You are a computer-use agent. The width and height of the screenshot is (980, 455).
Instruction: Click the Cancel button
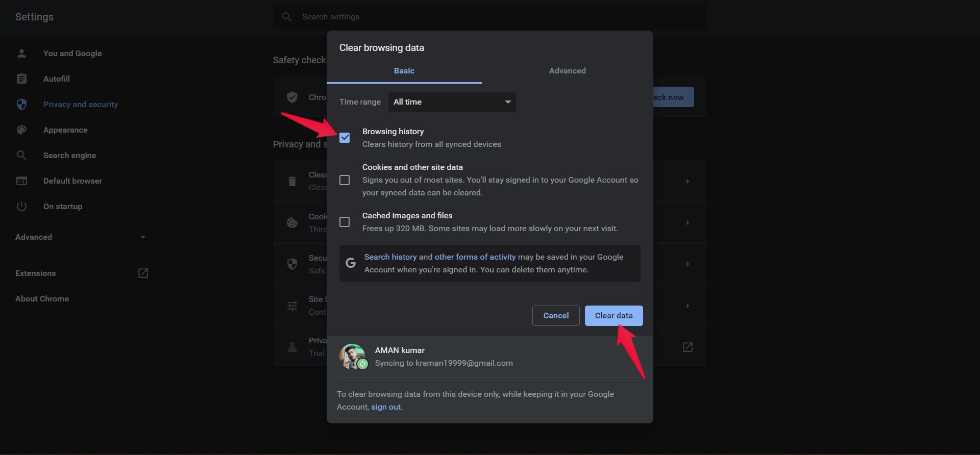[x=556, y=316]
